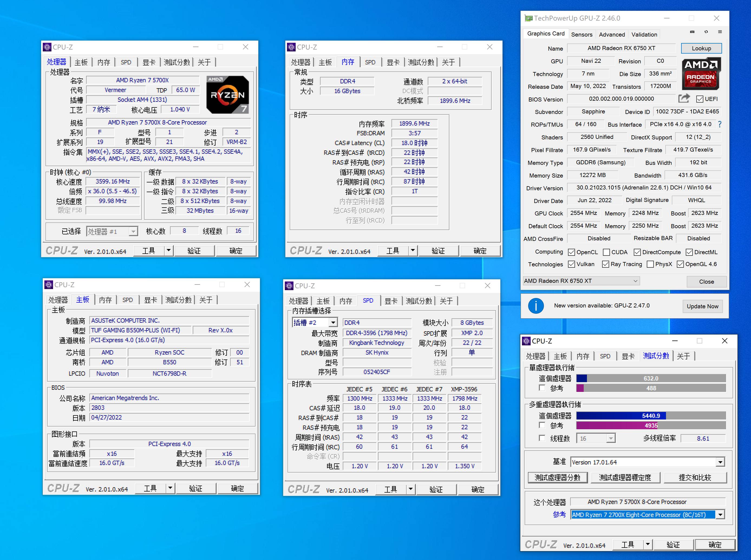Open the GPU-Z hamburger settings menu
The width and height of the screenshot is (751, 560).
(720, 31)
